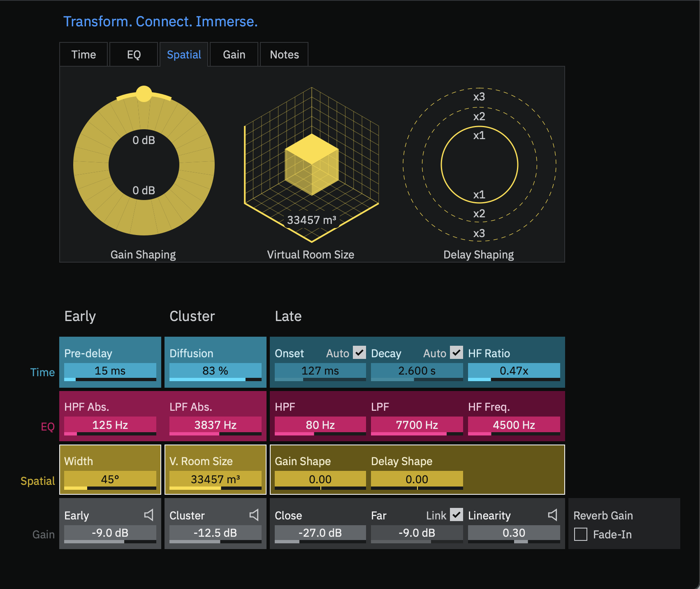Toggle the Decay Auto checkbox

457,353
